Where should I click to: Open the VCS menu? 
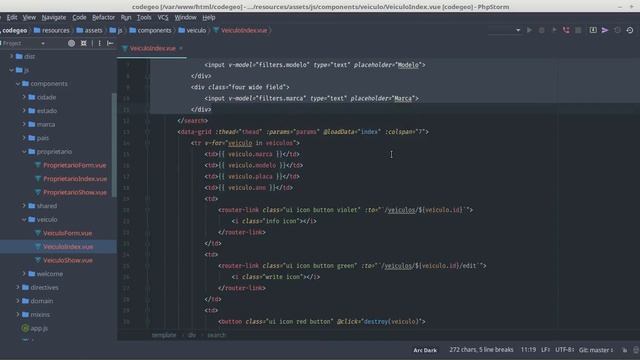coord(163,18)
